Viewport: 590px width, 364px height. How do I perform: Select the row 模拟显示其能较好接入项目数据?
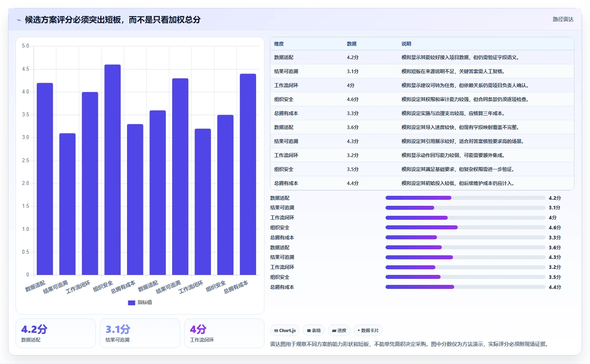(x=422, y=58)
